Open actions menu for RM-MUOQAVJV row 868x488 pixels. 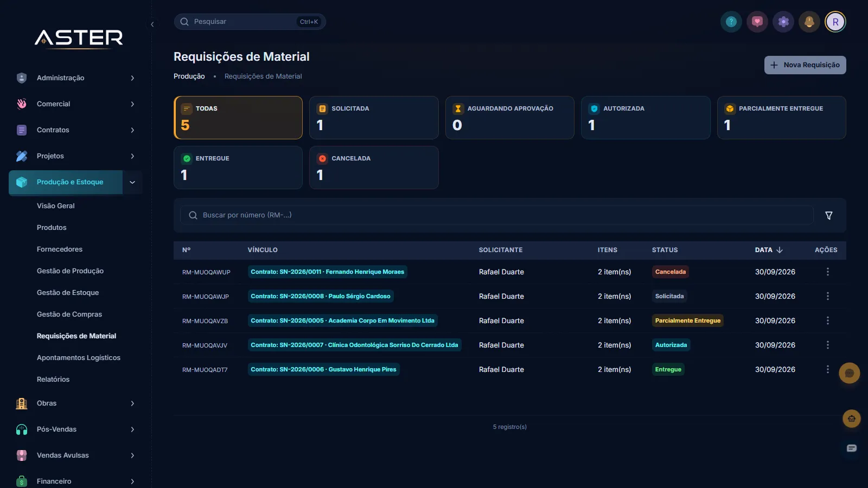coord(828,345)
